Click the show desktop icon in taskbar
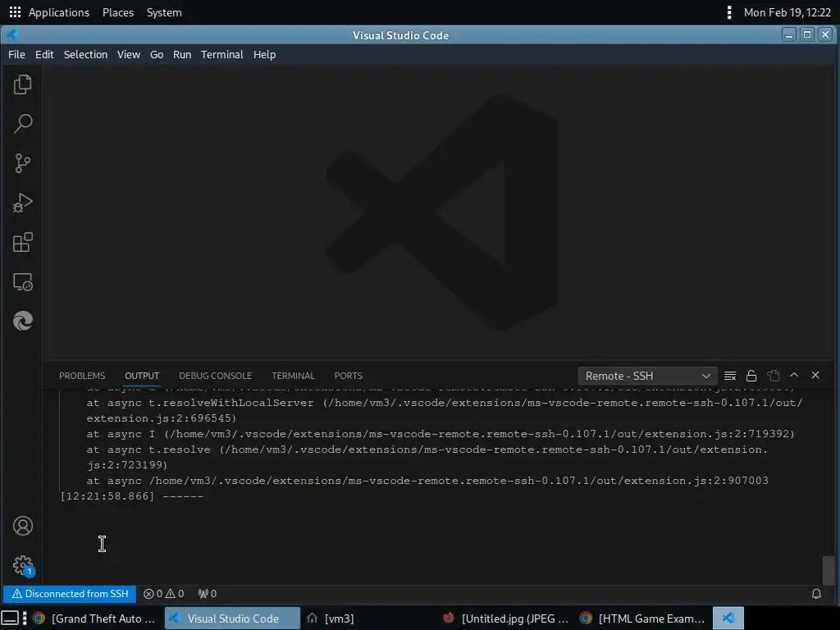Image resolution: width=840 pixels, height=630 pixels. click(x=10, y=619)
